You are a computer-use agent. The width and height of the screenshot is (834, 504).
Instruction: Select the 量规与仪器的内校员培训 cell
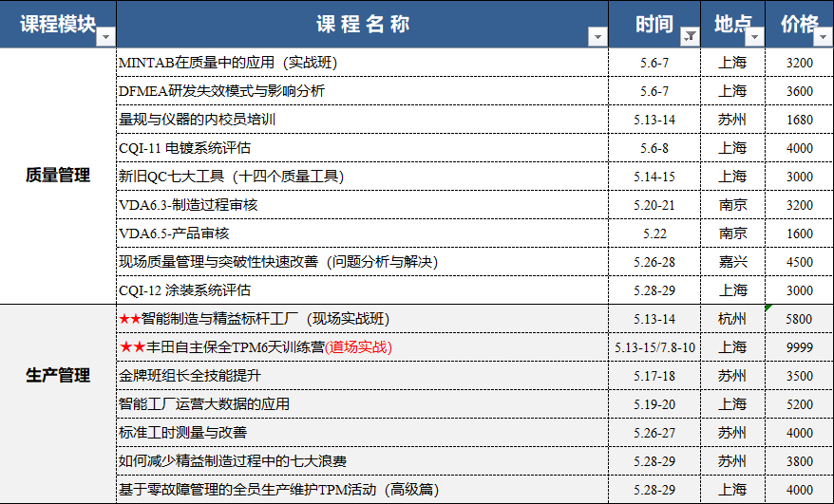[362, 120]
